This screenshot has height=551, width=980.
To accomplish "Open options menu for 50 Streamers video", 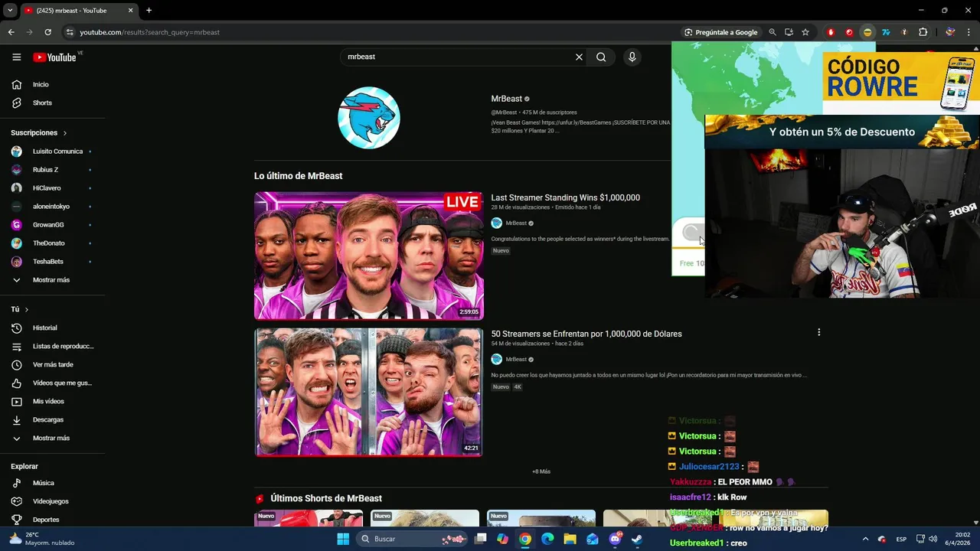I will [x=818, y=332].
